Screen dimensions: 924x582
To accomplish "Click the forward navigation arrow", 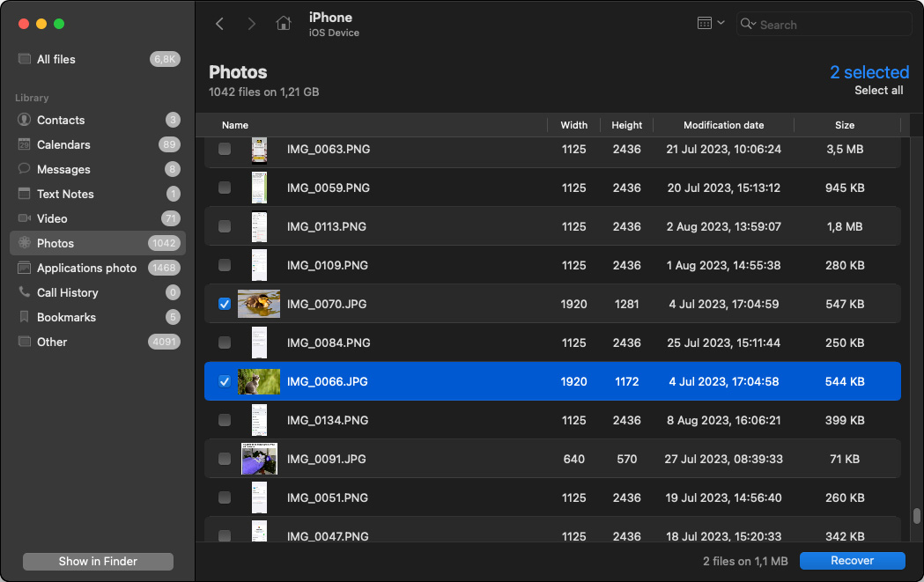I will 251,24.
